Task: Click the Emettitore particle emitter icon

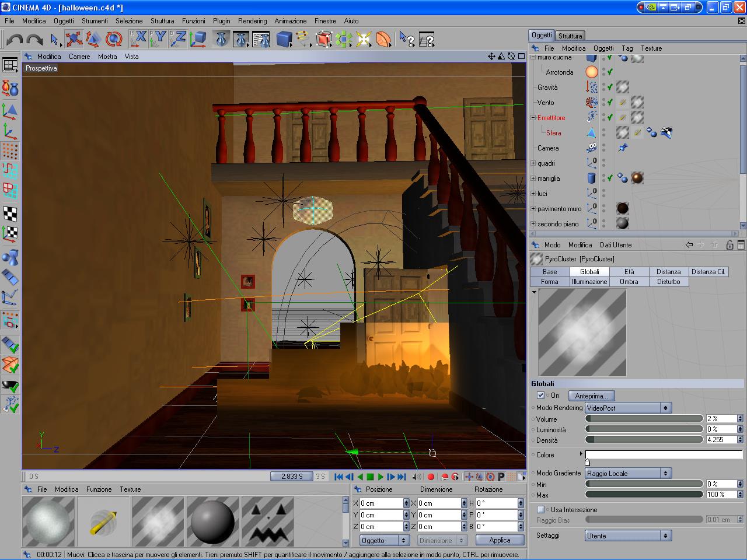Action: pyautogui.click(x=592, y=117)
